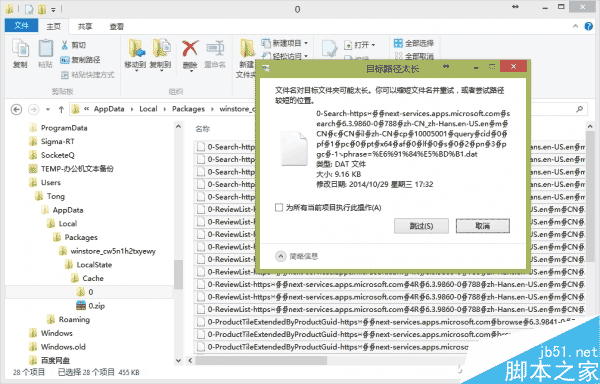600x384 pixels.
Task: Click Quick Access properties icon in title bar
Action: [29, 9]
